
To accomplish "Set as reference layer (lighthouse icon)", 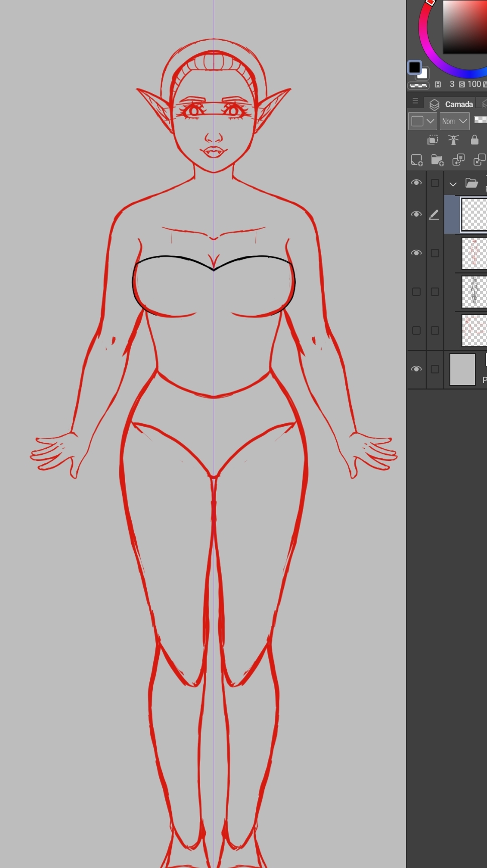I will click(453, 140).
